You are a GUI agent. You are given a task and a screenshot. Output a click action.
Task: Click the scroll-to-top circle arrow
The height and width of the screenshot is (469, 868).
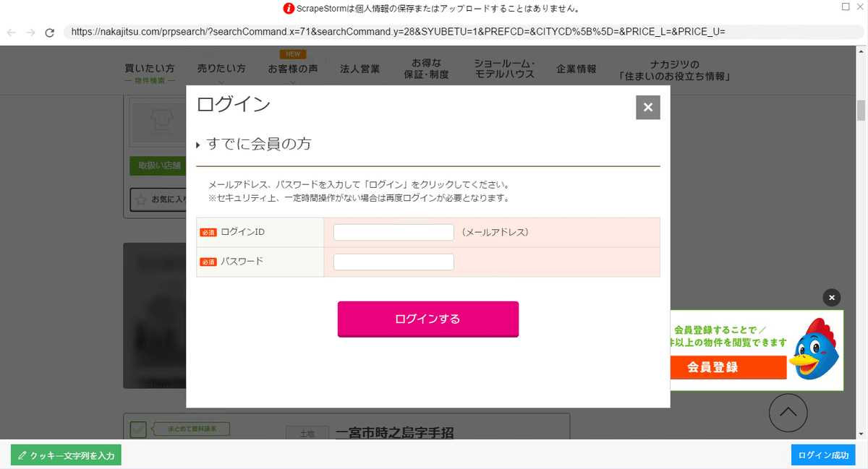coord(788,412)
